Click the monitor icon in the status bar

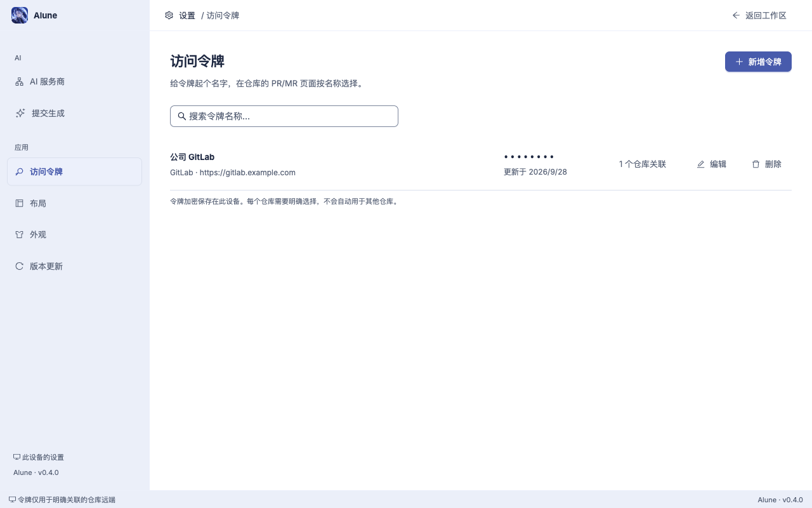[x=12, y=500]
